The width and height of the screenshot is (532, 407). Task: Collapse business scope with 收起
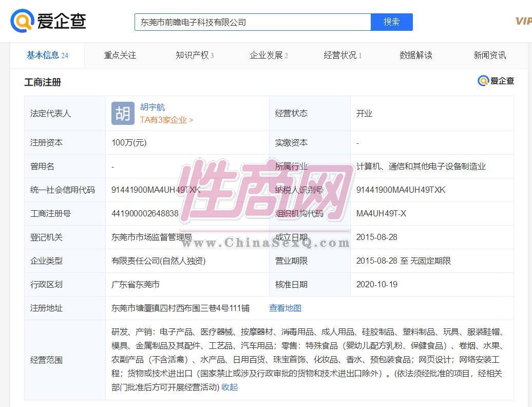click(230, 387)
